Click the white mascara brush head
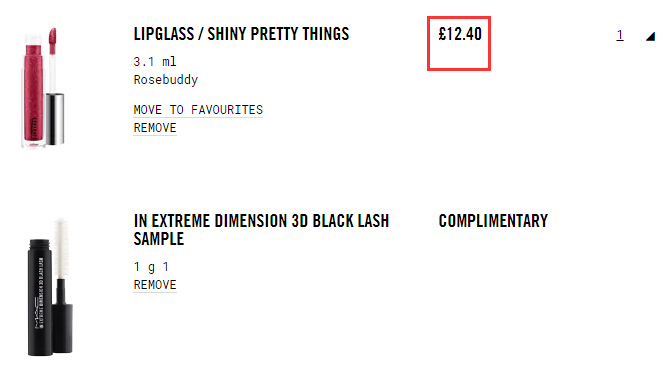663x375 pixels. coord(61,248)
